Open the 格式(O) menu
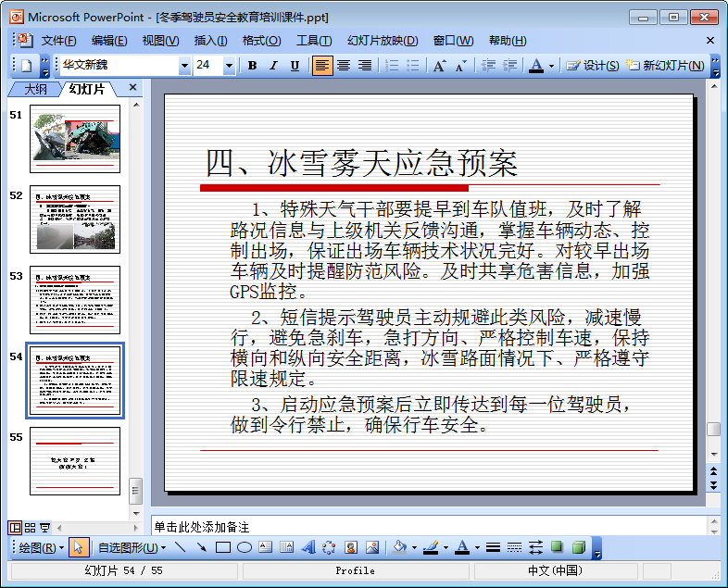The width and height of the screenshot is (728, 588). (261, 41)
